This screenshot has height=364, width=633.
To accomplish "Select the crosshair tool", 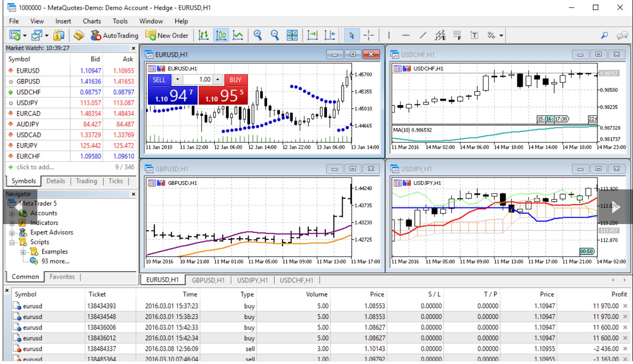I will [x=368, y=35].
